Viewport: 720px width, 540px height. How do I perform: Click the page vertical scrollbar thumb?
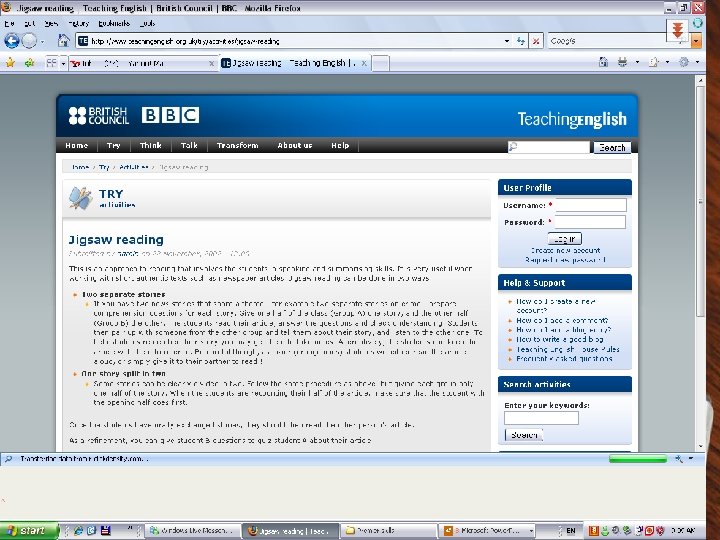coord(700,201)
